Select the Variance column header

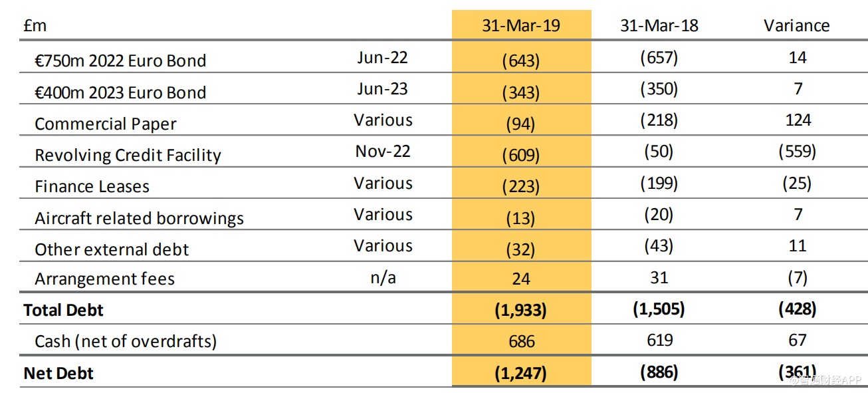point(796,26)
